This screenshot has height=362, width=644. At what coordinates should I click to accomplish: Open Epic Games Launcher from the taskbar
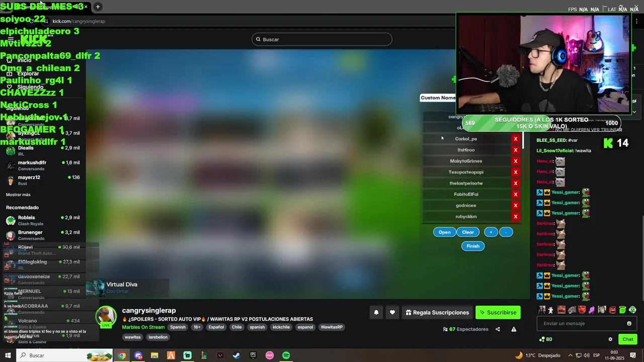point(253,355)
